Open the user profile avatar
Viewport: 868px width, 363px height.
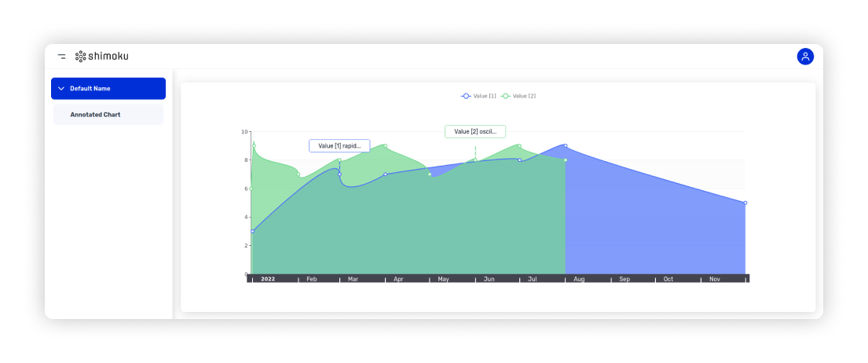805,57
